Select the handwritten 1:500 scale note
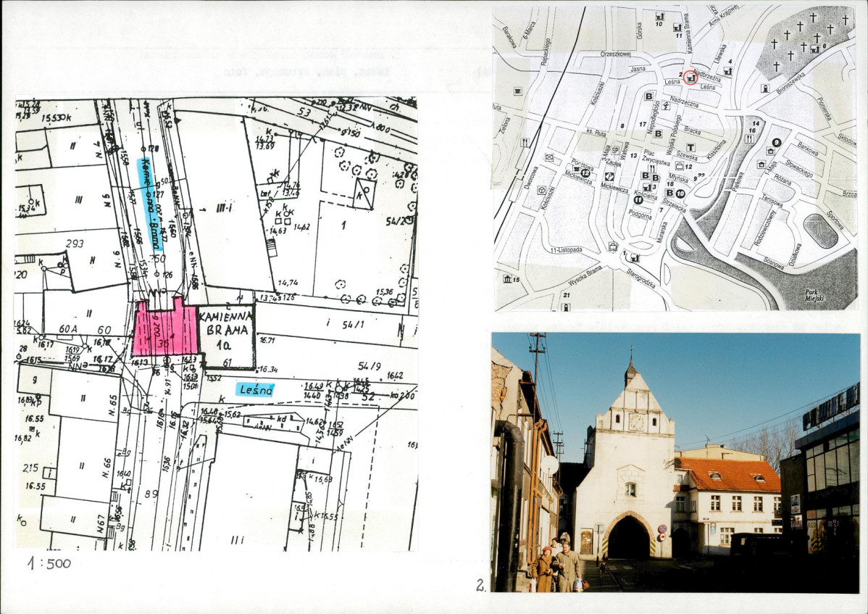868x614 pixels. pyautogui.click(x=49, y=563)
